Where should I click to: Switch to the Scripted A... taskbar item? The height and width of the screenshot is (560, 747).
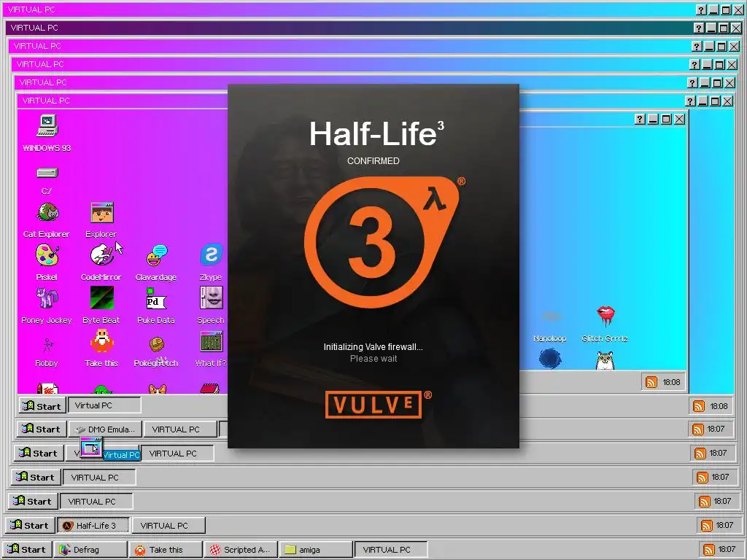[x=241, y=550]
